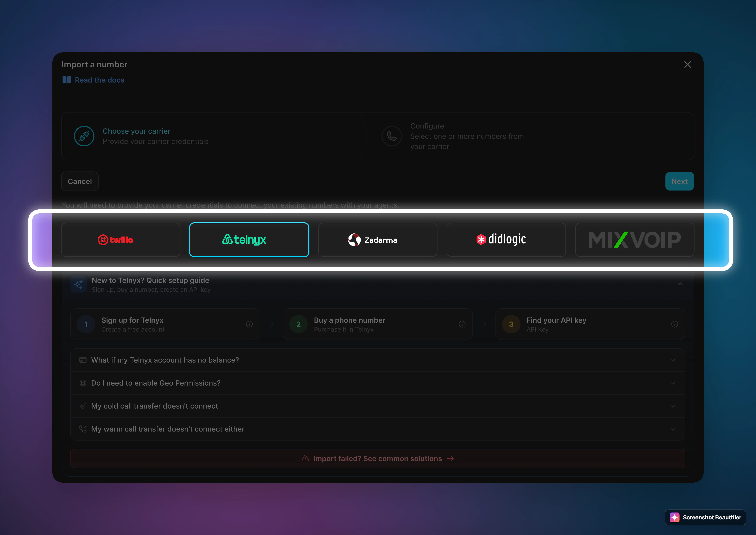Viewport: 756px width, 535px height.
Task: Click the arrow icon after common solutions
Action: tap(450, 459)
